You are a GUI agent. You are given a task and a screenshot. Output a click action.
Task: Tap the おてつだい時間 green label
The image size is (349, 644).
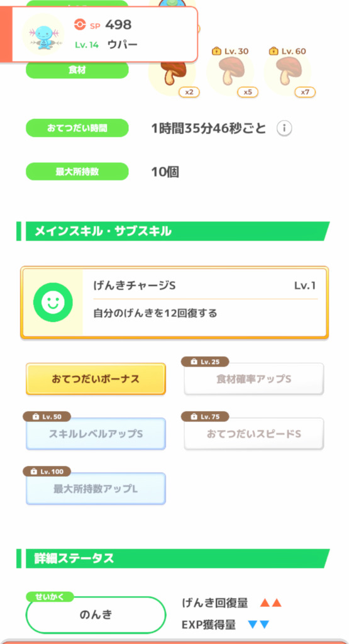[x=77, y=128]
